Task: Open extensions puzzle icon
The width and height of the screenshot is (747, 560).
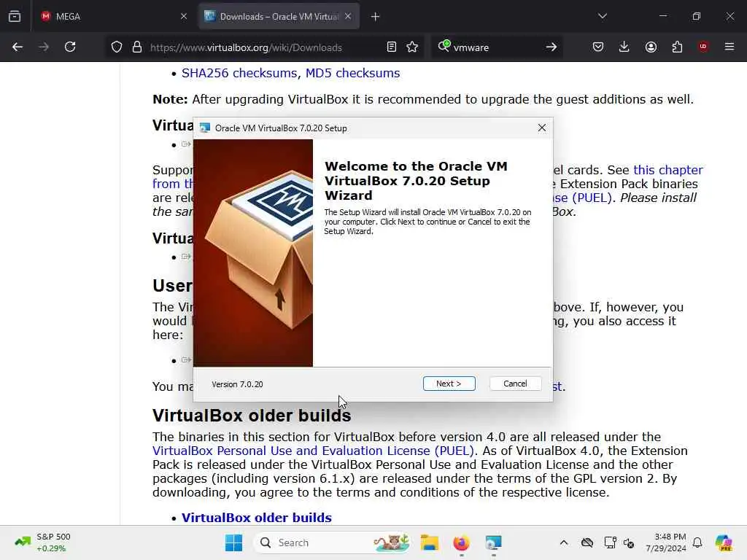Action: (677, 47)
